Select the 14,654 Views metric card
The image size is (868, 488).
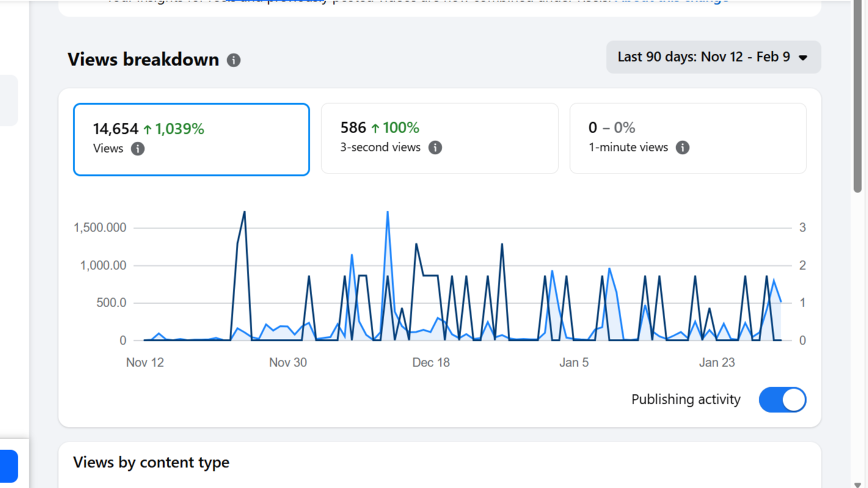point(191,139)
